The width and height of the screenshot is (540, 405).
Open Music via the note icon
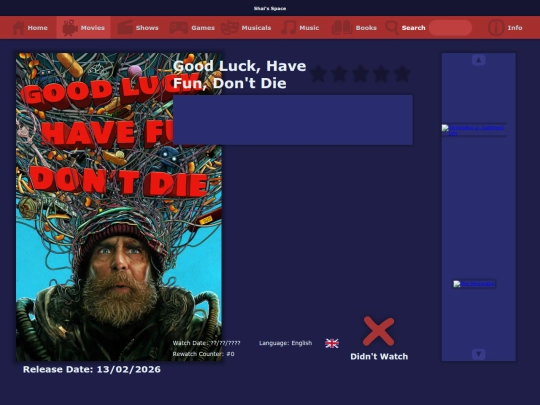(289, 28)
